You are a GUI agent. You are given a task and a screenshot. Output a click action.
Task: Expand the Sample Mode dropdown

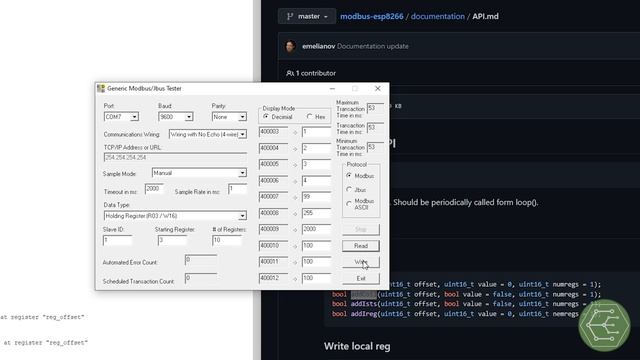pos(242,173)
